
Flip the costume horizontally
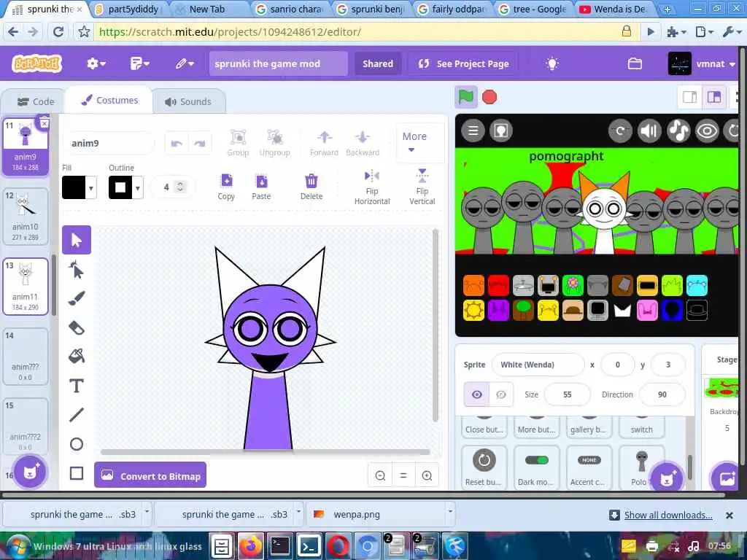372,187
